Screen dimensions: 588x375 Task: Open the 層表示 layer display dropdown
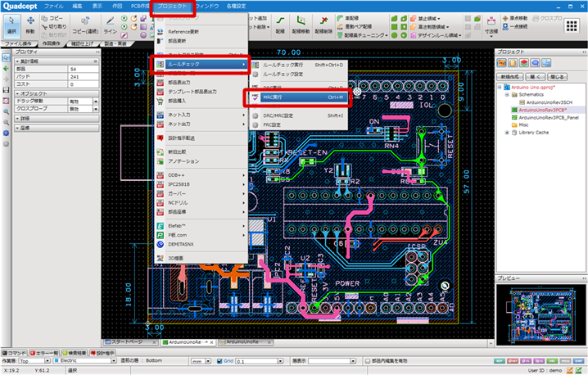click(353, 361)
